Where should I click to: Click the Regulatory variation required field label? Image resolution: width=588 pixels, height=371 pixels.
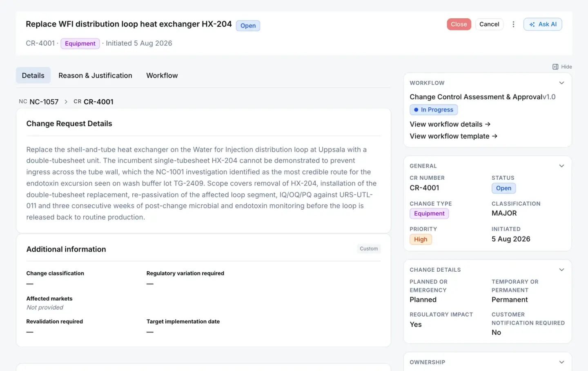185,273
